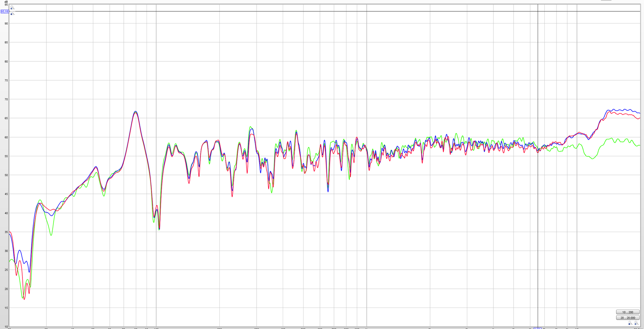Click the green trace high-frequency dip near 54 dB
Image resolution: width=644 pixels, height=329 pixels.
(x=592, y=158)
